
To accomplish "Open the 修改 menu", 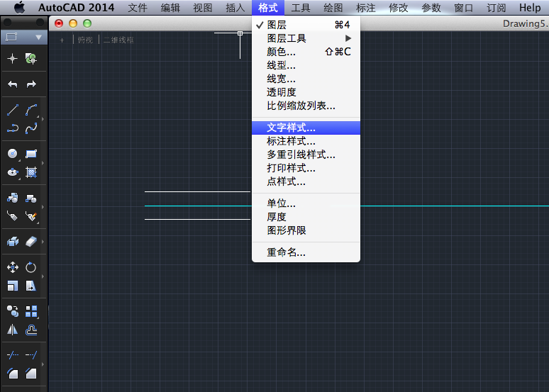I will tap(399, 7).
